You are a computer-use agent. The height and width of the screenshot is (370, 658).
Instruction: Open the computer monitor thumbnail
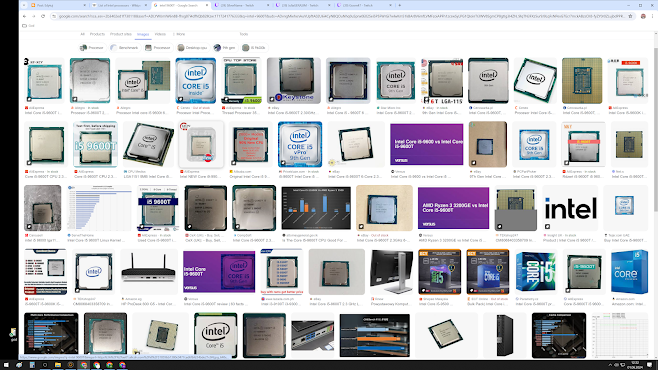pyautogui.click(x=391, y=272)
